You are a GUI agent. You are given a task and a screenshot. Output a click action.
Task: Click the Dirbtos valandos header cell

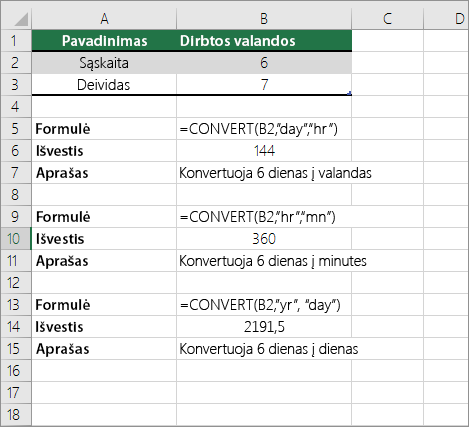tap(264, 41)
